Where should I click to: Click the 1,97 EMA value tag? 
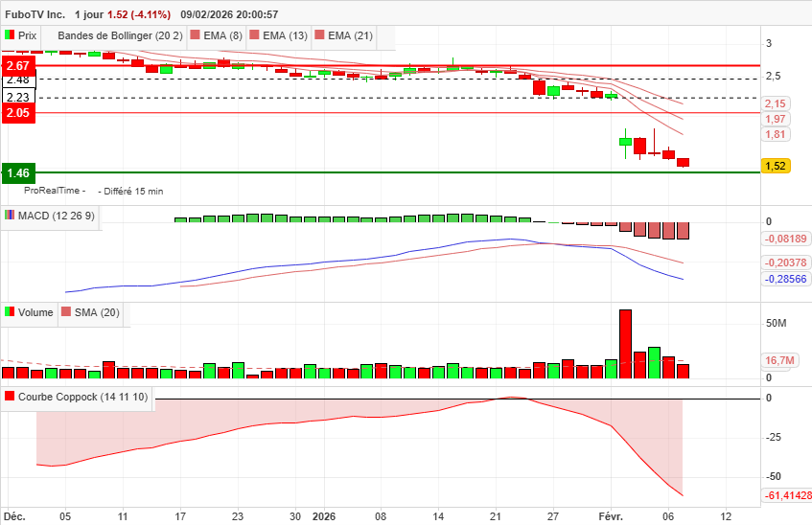(776, 119)
